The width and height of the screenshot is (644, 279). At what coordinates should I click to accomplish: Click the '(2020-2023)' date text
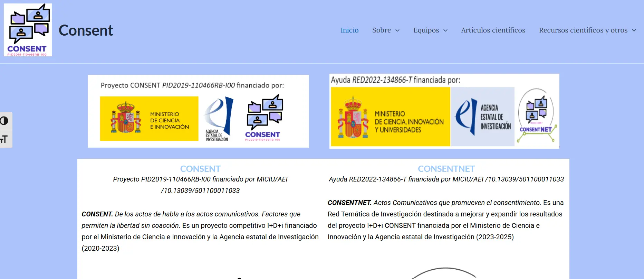point(100,248)
